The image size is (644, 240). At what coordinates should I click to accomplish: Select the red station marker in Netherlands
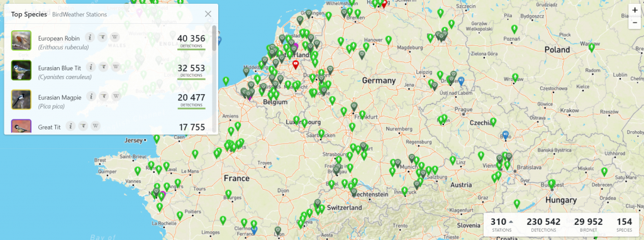tap(296, 65)
